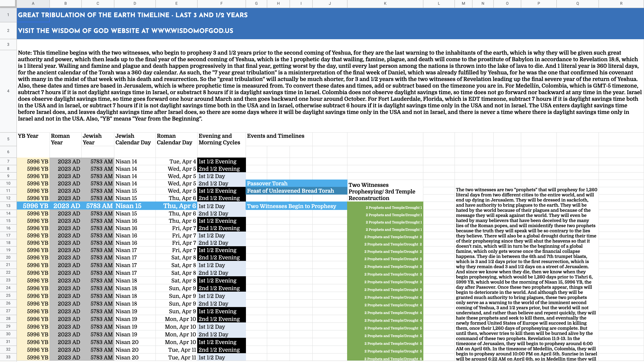Select the Tue, Apr 4 date cell
This screenshot has width=644, height=362.
pyautogui.click(x=176, y=161)
